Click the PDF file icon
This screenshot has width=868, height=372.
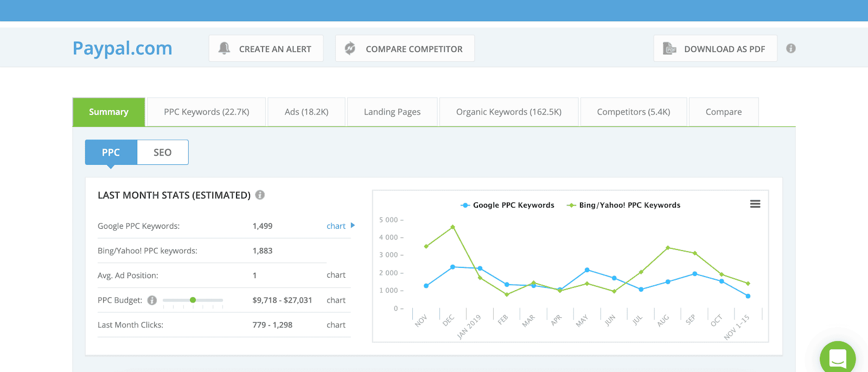coord(669,49)
